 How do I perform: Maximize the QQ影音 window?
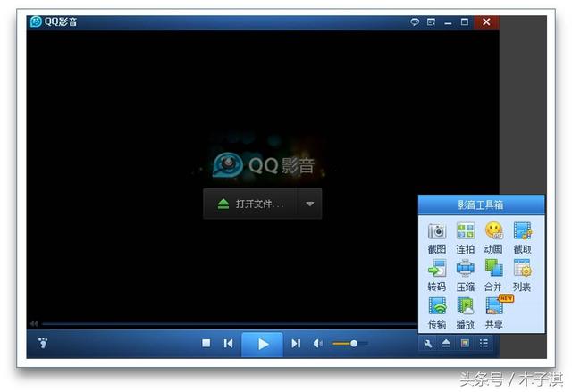click(465, 21)
